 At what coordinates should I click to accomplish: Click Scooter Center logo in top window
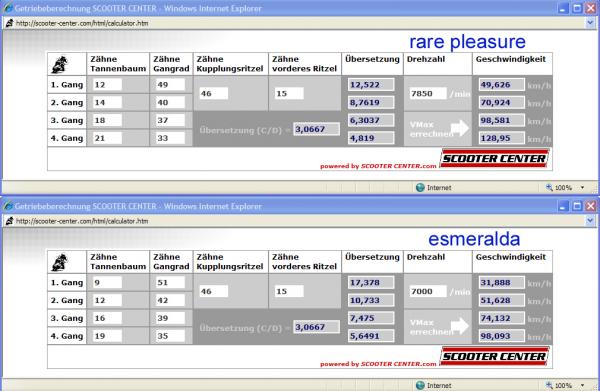[x=494, y=158]
